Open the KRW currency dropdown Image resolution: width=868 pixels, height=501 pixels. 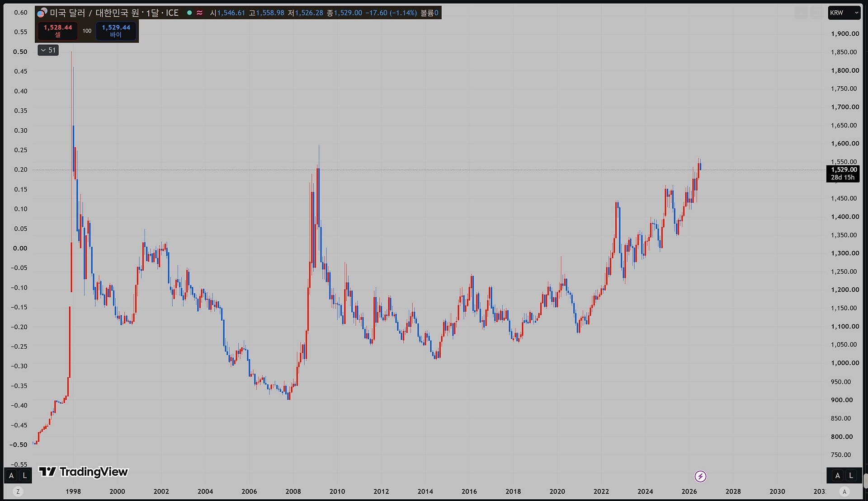pos(844,13)
